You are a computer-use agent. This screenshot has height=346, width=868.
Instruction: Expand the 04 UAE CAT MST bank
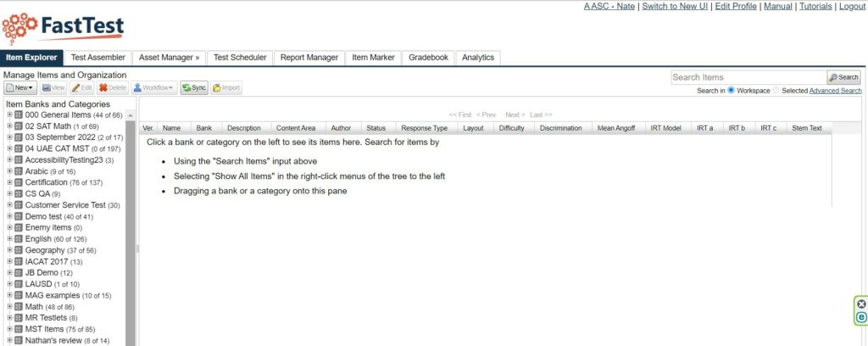pyautogui.click(x=9, y=149)
